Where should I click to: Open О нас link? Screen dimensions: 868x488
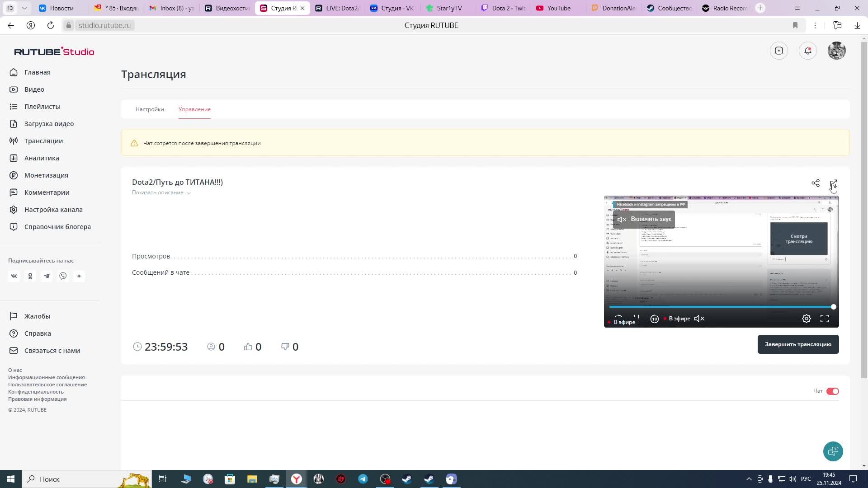click(15, 370)
